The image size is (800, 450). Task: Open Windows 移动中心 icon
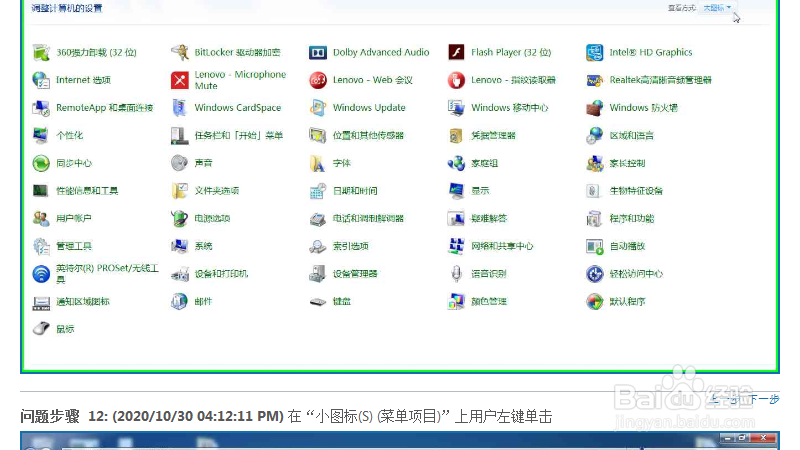456,108
